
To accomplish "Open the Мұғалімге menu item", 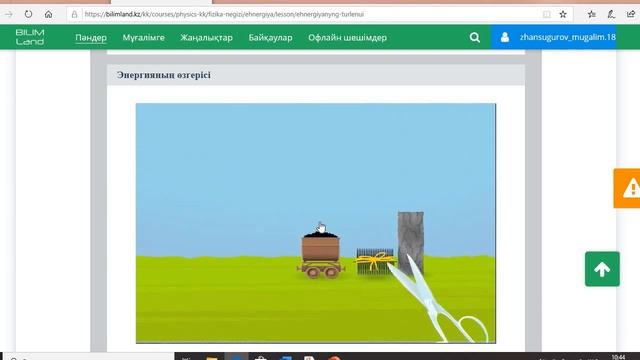I will point(143,38).
